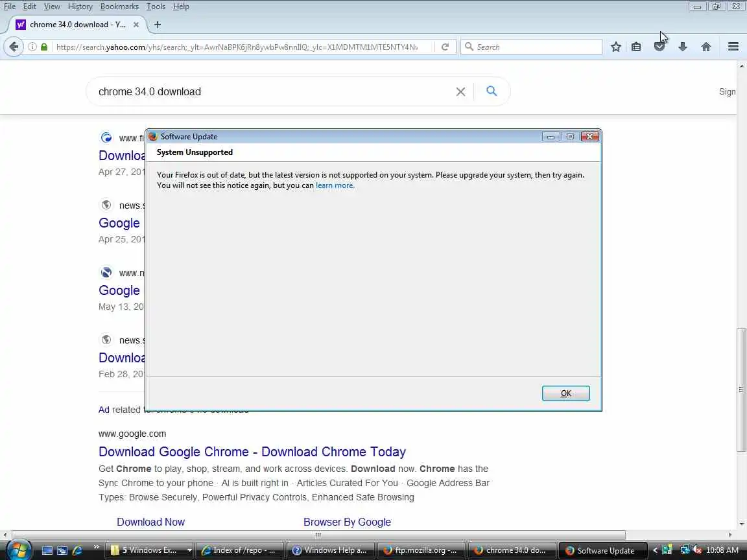747x560 pixels.
Task: Open a new tab with the plus button
Action: pos(157,24)
